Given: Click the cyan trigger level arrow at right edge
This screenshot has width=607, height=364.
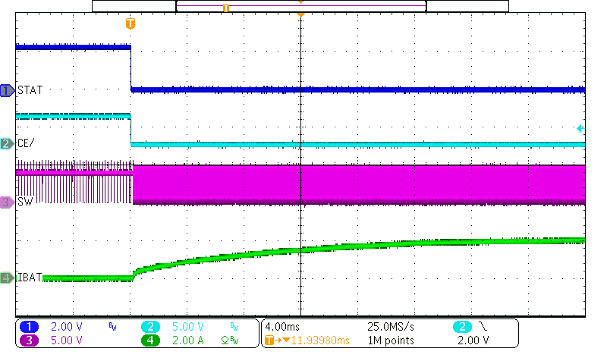Looking at the screenshot, I should 580,129.
